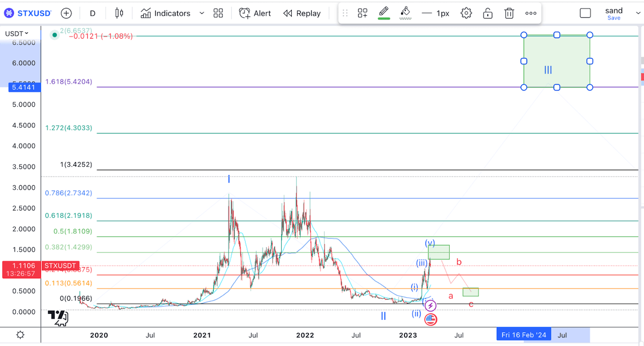Open the candlestick chart type selector

[x=119, y=13]
